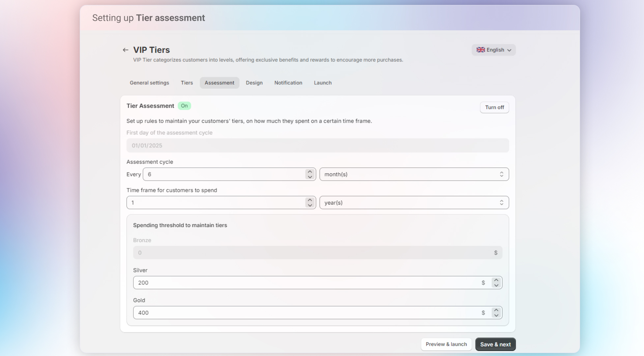Increase the Silver threshold with the up arrow
This screenshot has height=356, width=644.
tap(496, 280)
